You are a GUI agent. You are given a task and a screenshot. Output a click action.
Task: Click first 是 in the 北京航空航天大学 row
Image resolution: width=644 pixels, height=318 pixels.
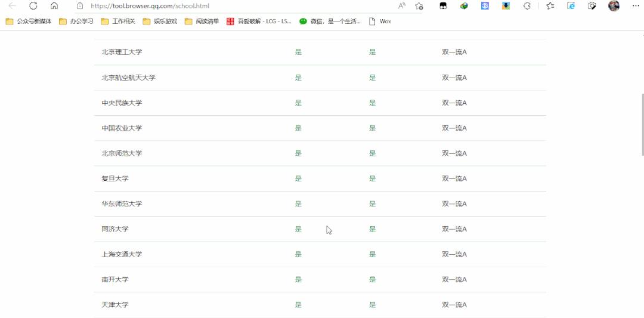point(298,78)
